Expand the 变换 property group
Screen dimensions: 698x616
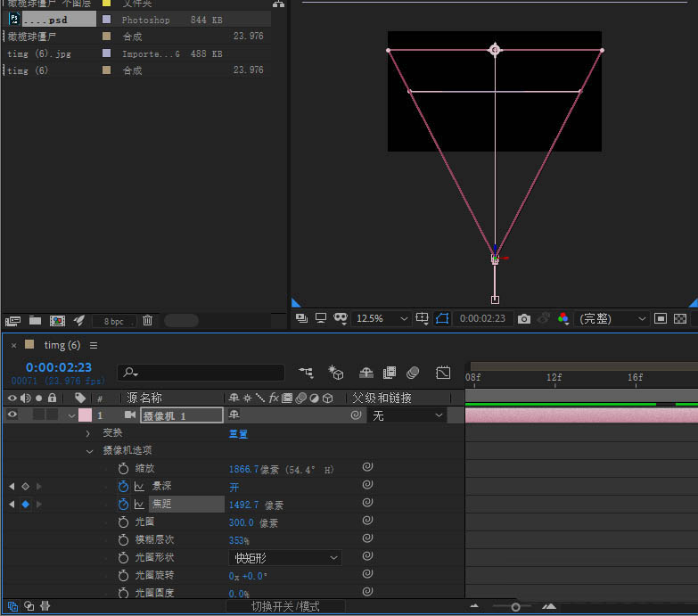(x=87, y=433)
